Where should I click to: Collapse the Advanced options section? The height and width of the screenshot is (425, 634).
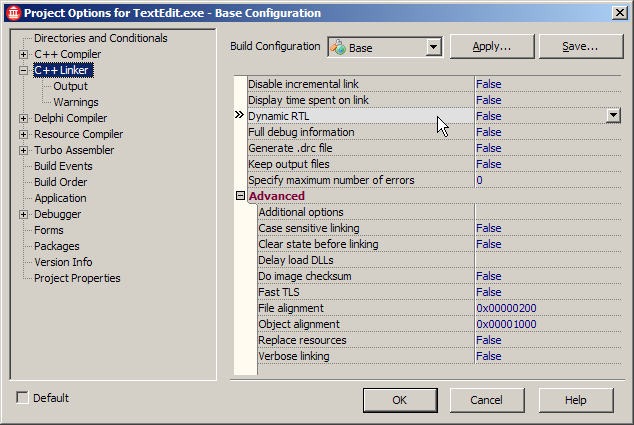pos(240,196)
